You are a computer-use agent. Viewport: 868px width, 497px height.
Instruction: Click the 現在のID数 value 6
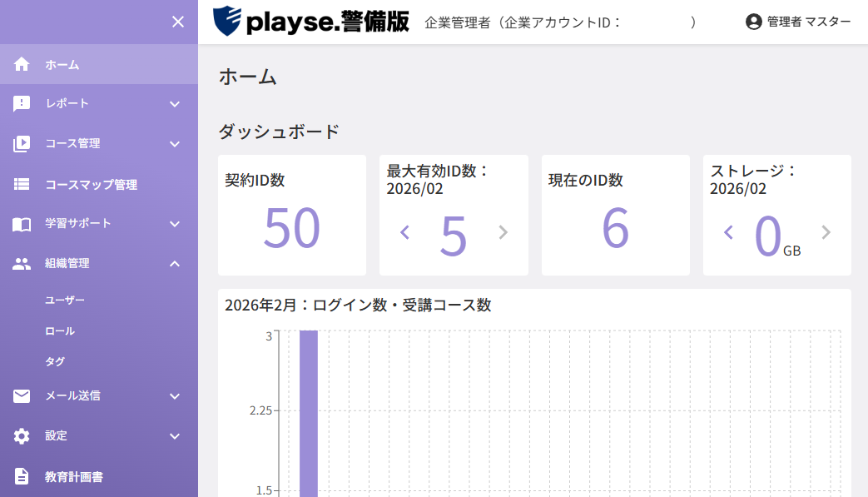(x=616, y=228)
